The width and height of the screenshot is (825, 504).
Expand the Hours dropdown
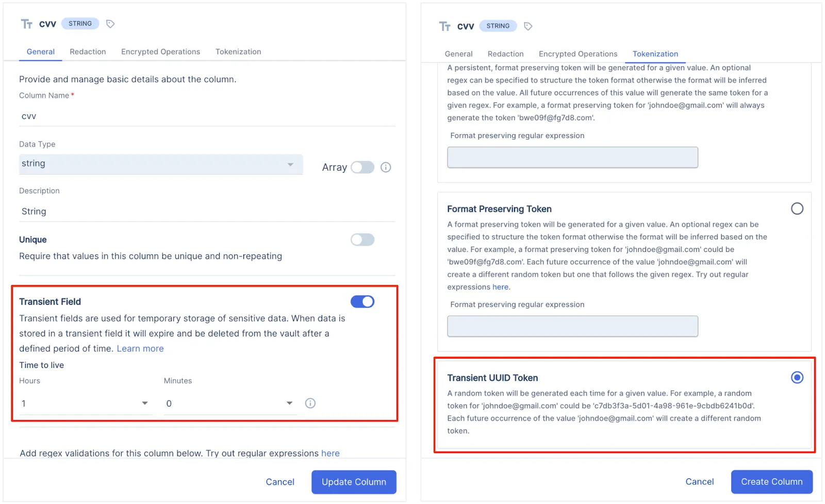pyautogui.click(x=85, y=404)
